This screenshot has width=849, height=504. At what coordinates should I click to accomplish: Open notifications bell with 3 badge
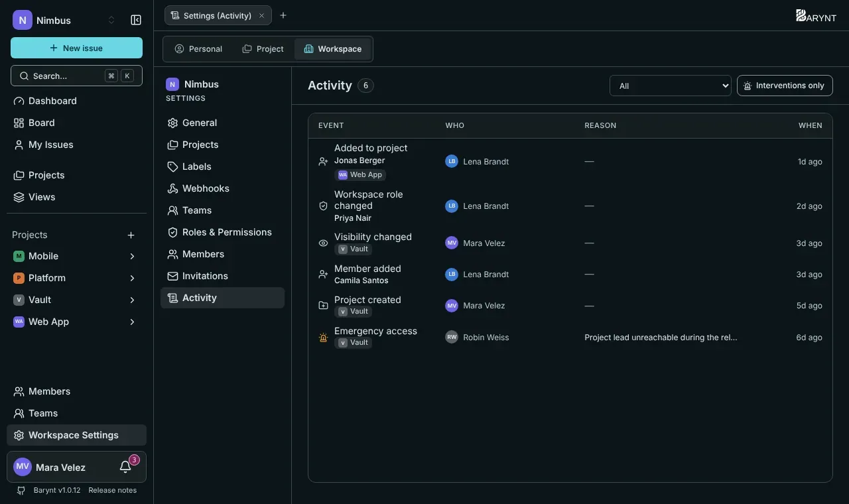pos(126,467)
